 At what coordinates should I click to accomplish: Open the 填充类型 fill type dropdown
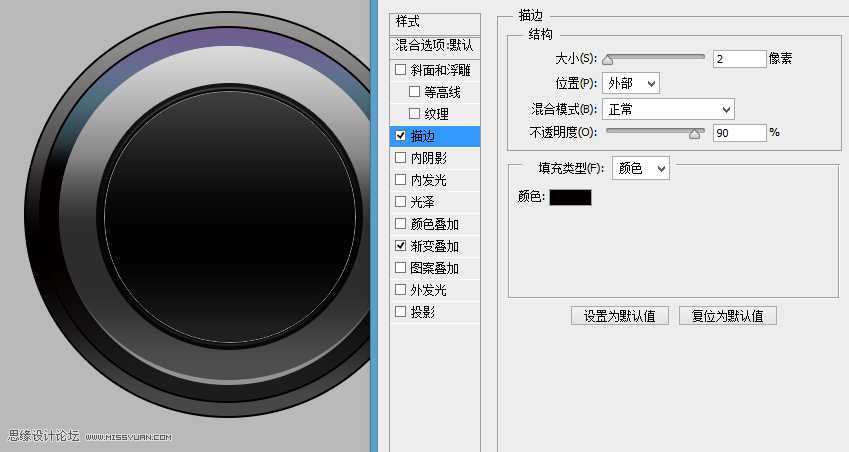[640, 169]
